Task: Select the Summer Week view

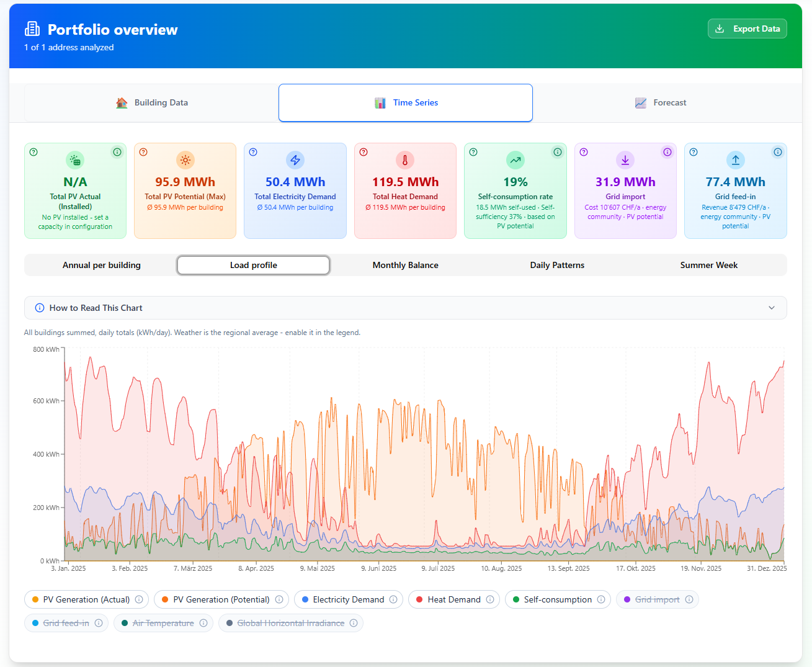Action: (x=709, y=265)
